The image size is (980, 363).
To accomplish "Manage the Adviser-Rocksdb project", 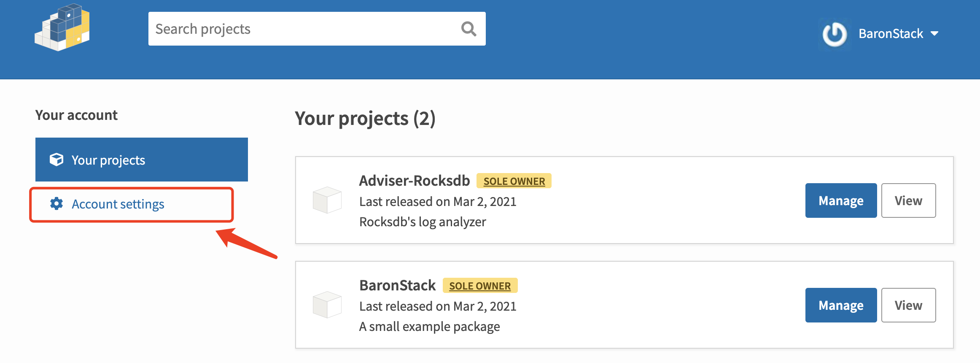I will [x=841, y=200].
